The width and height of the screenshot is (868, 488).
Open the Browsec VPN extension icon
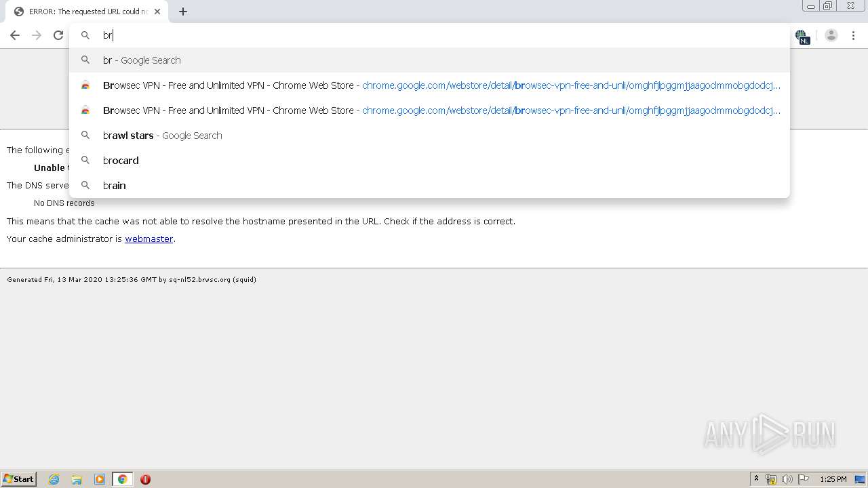802,36
